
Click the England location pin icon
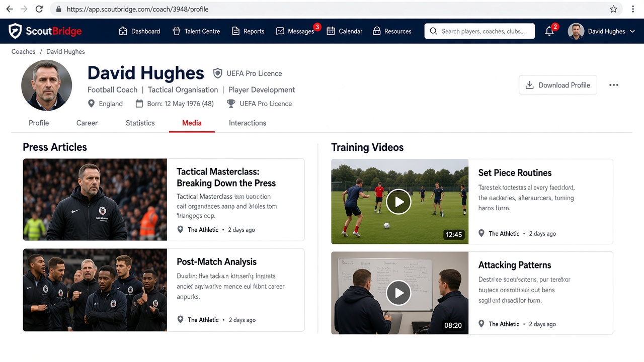pos(91,104)
